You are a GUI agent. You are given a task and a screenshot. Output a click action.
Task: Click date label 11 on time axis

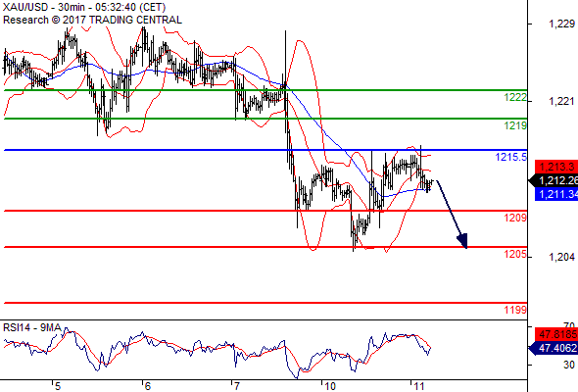[419, 386]
